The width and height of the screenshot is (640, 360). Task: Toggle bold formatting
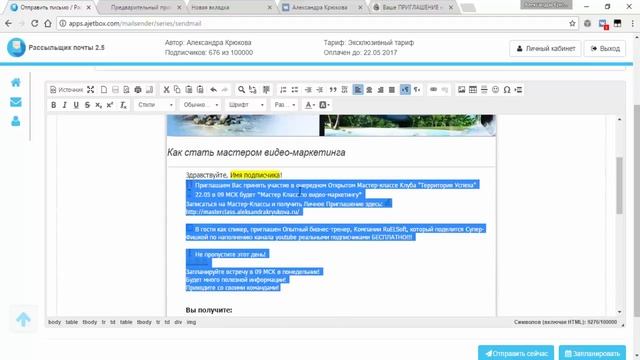click(53, 105)
